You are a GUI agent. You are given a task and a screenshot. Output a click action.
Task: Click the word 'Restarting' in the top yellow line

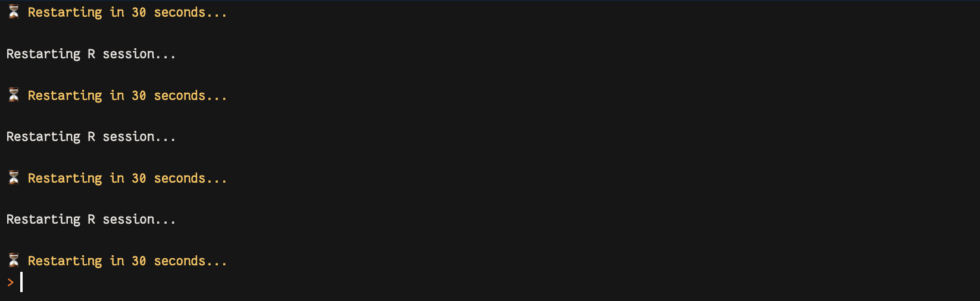[65, 12]
